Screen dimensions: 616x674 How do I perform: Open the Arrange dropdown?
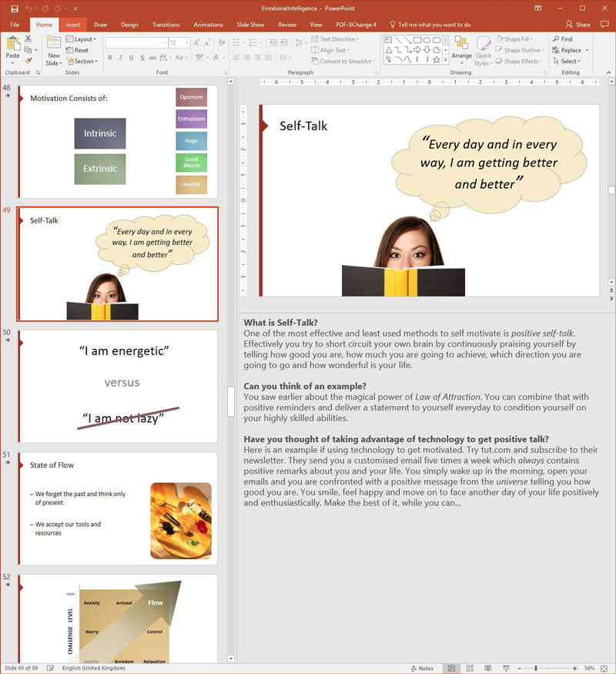(x=461, y=51)
